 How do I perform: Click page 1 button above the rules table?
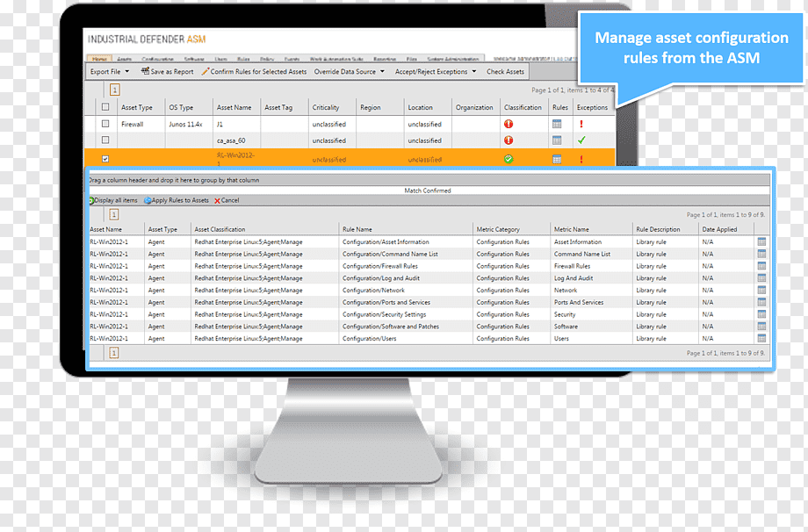click(114, 214)
